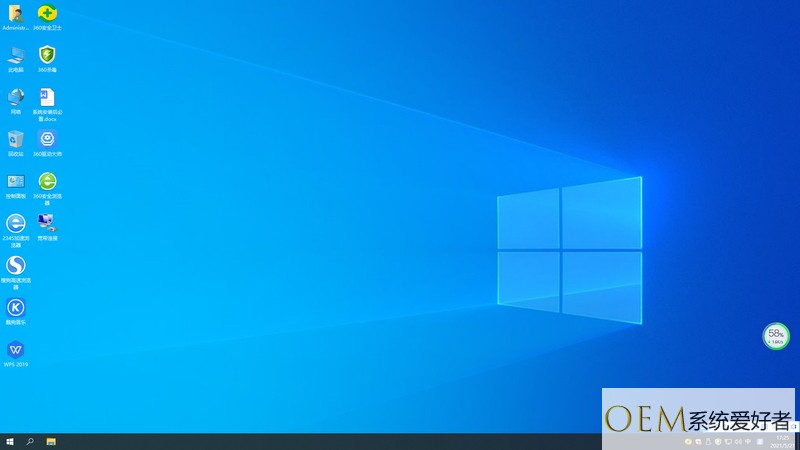Image resolution: width=800 pixels, height=450 pixels.
Task: Select the 酷狗音乐 desktop icon
Action: point(16,311)
